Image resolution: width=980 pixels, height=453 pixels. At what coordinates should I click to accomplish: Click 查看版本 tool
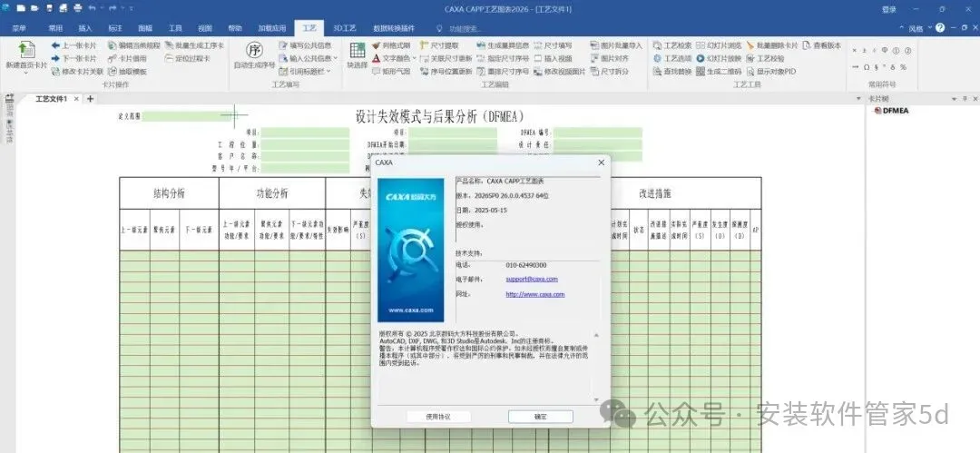click(822, 45)
